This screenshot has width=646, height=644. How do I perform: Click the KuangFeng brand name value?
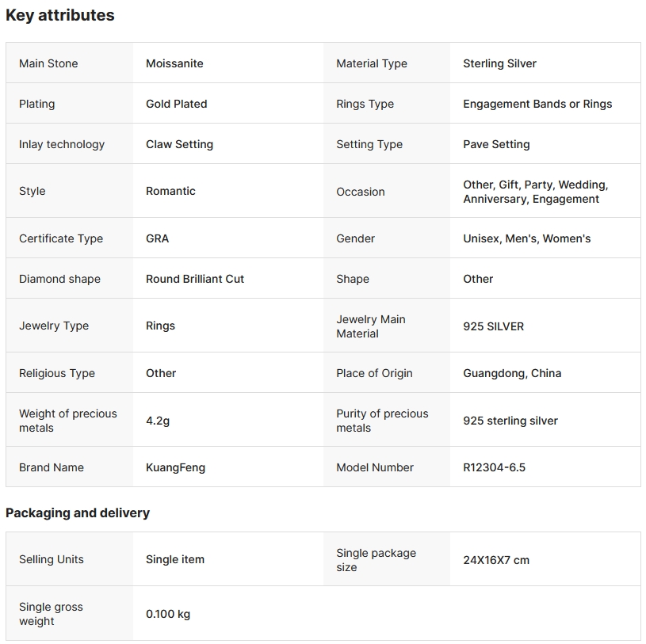point(175,467)
